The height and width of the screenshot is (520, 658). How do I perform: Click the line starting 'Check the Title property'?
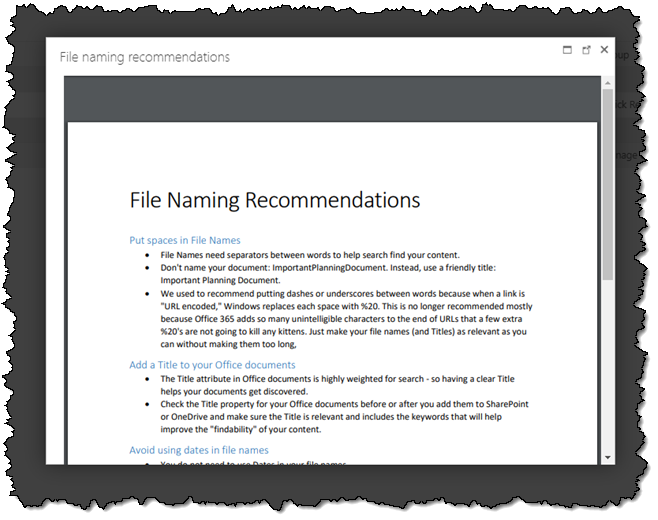345,404
